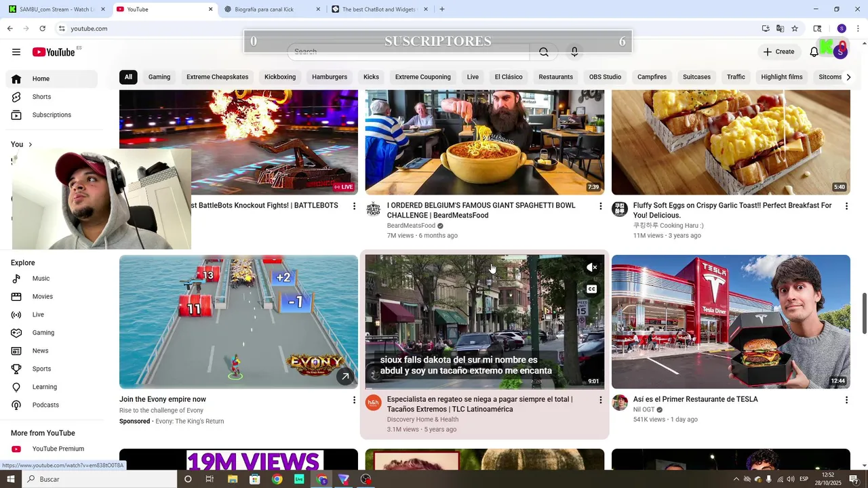The width and height of the screenshot is (868, 488).
Task: Click the YouTube logo
Action: [53, 52]
